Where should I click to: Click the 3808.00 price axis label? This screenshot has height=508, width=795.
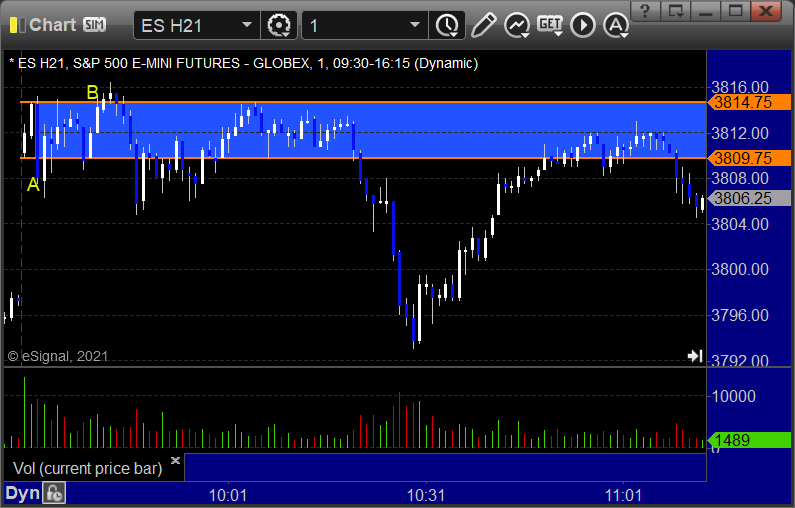point(740,178)
